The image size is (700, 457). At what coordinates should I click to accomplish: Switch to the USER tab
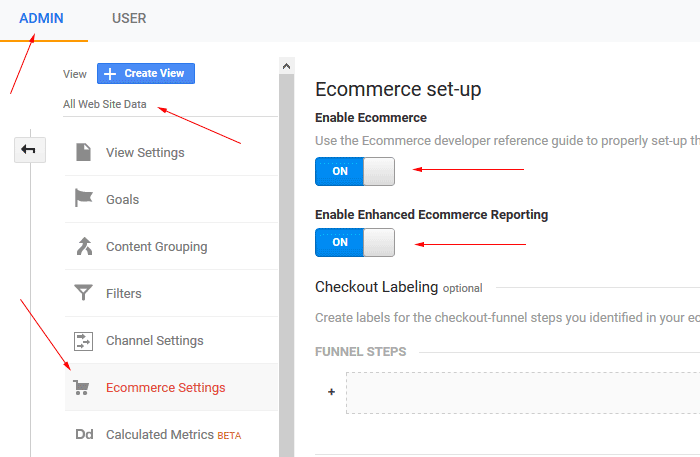(x=129, y=18)
